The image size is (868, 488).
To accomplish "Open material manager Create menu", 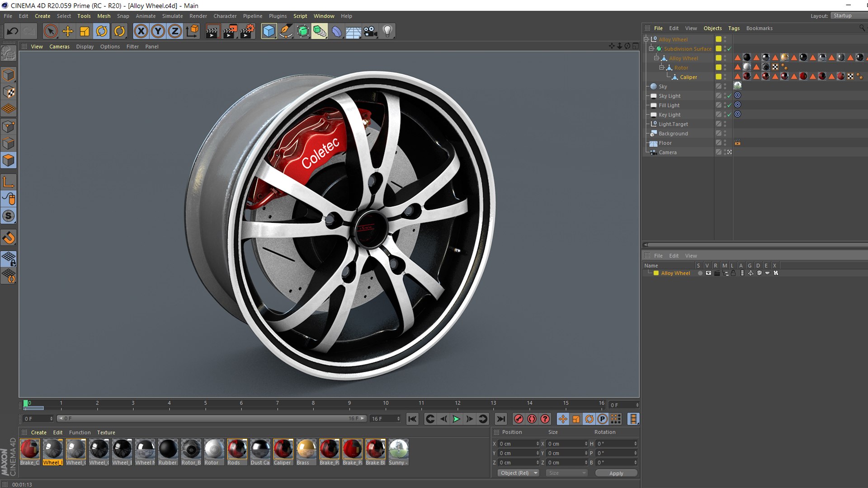I will click(38, 432).
